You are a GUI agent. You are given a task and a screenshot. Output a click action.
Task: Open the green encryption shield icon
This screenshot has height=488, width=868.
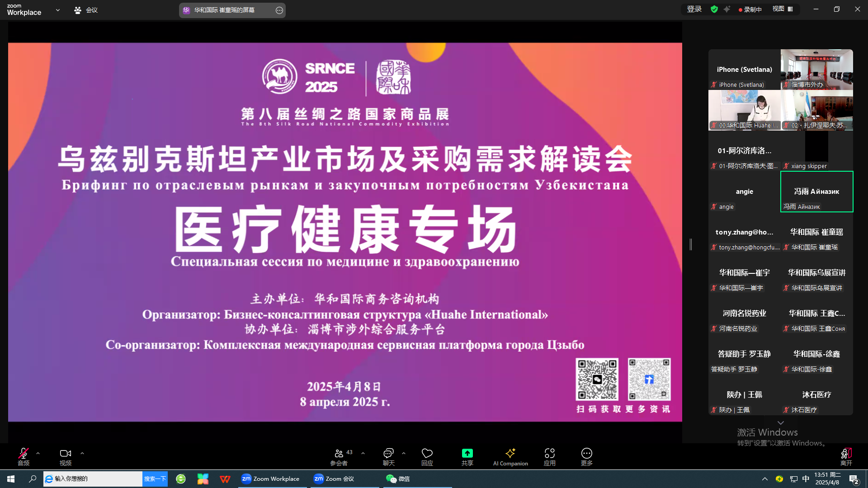tap(714, 9)
